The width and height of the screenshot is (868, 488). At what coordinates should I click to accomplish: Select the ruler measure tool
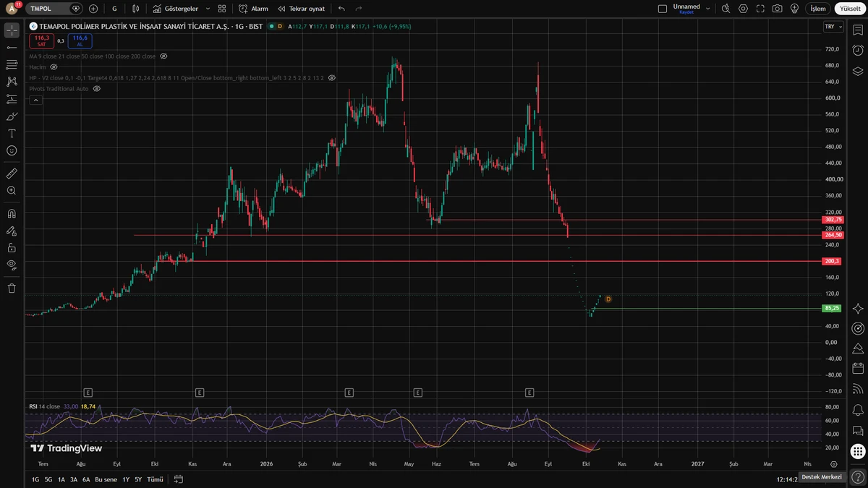12,174
